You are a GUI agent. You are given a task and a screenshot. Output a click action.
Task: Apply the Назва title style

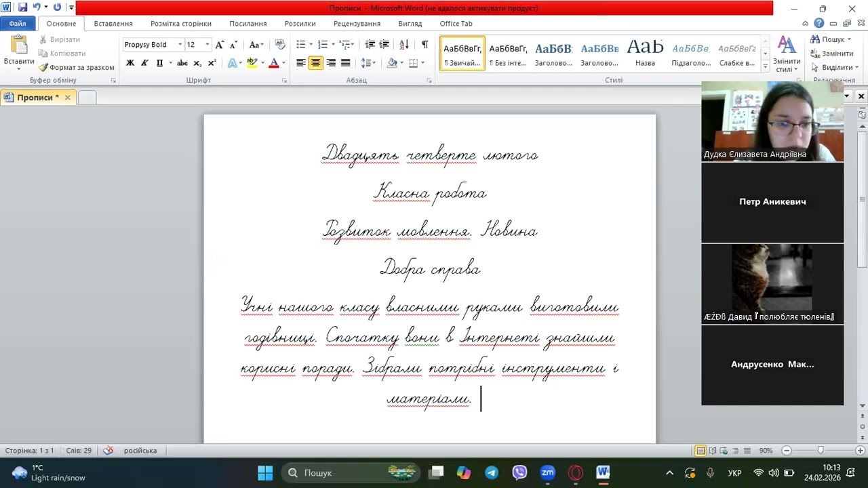(x=645, y=54)
